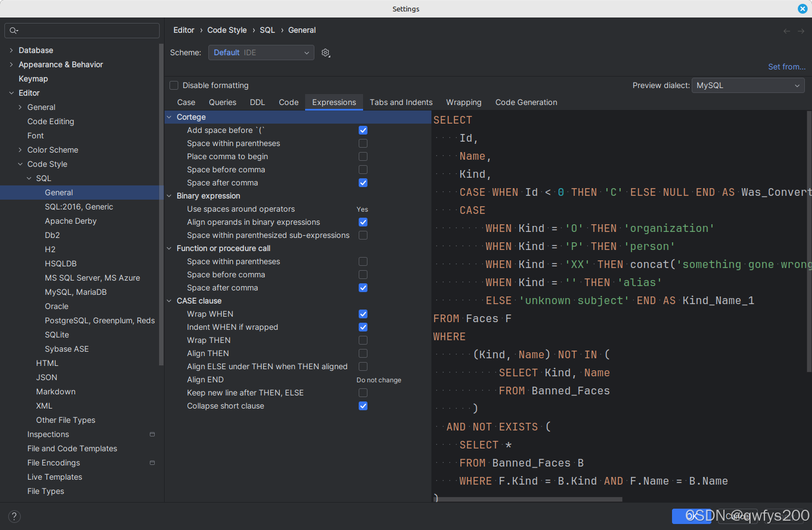Switch to the Case tab

(x=186, y=102)
